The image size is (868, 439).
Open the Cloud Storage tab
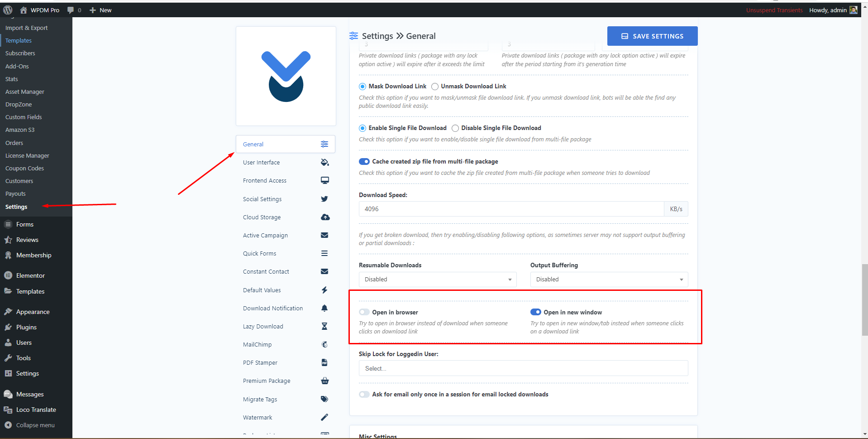pos(286,217)
